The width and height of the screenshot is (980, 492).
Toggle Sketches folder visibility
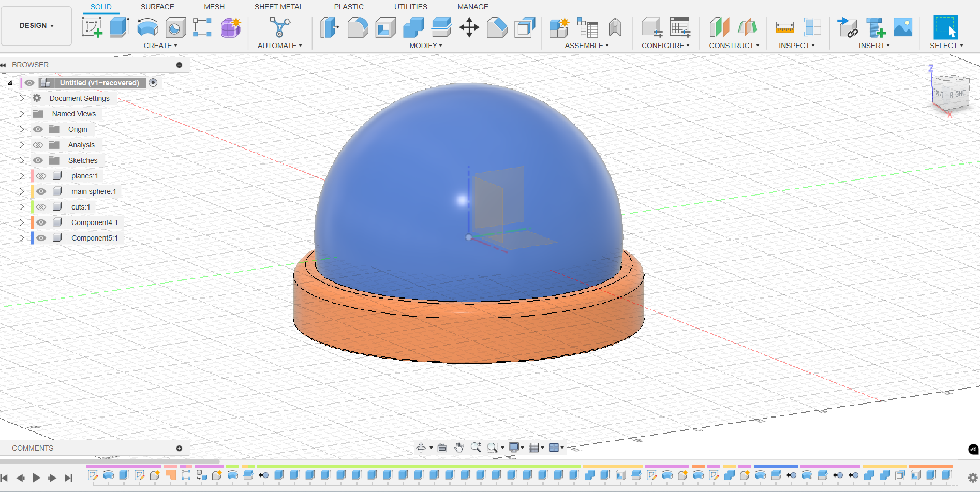(38, 160)
